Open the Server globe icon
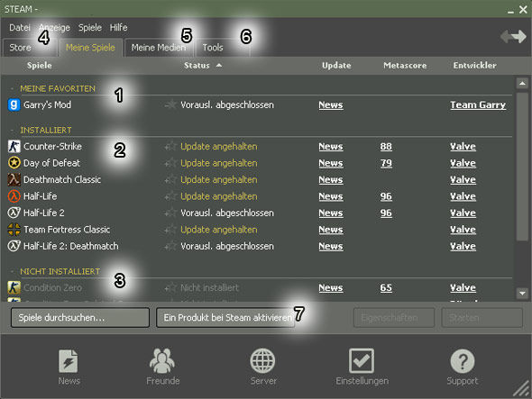This screenshot has width=532, height=399. pyautogui.click(x=262, y=360)
